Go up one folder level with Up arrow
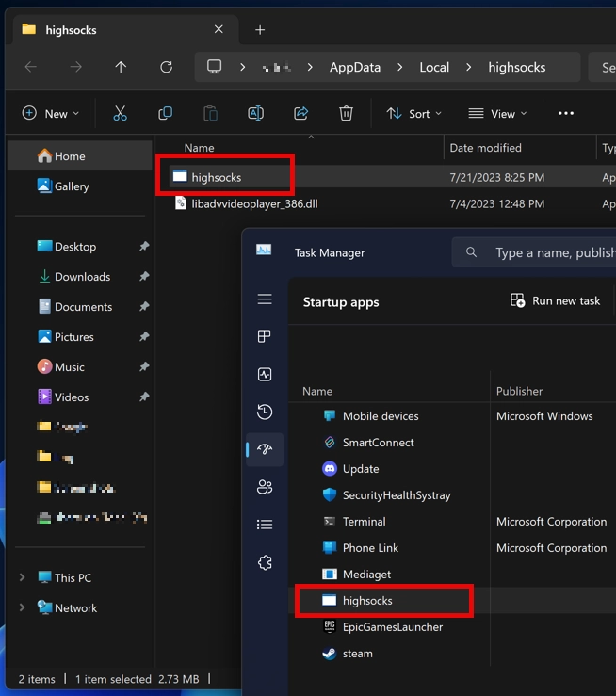The height and width of the screenshot is (696, 616). click(121, 67)
